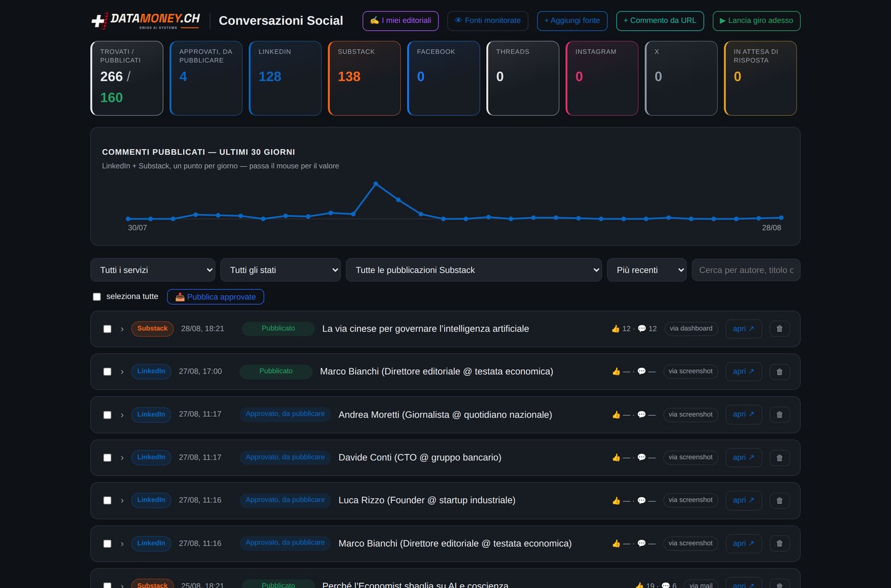Click thumbs-up icon on Andrea Moretti row
The width and height of the screenshot is (891, 588).
pos(616,415)
